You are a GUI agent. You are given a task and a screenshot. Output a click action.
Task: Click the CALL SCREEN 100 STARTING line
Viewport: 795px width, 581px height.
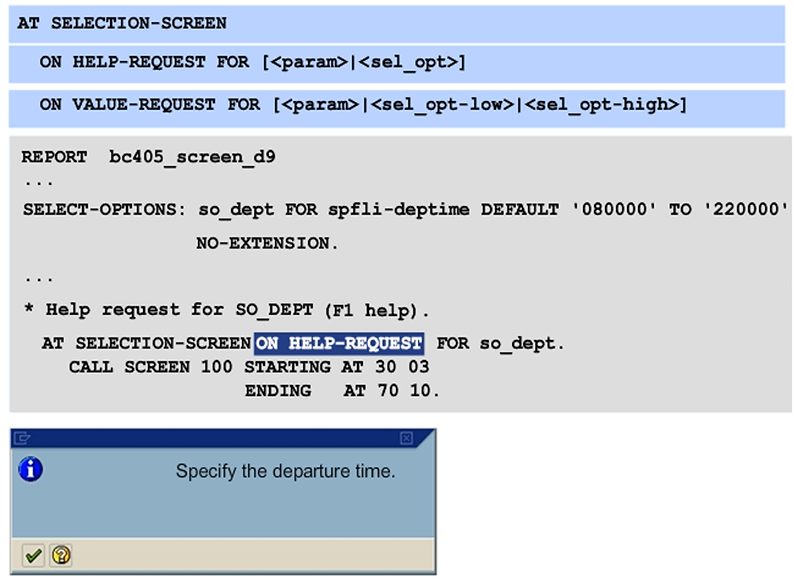click(248, 367)
